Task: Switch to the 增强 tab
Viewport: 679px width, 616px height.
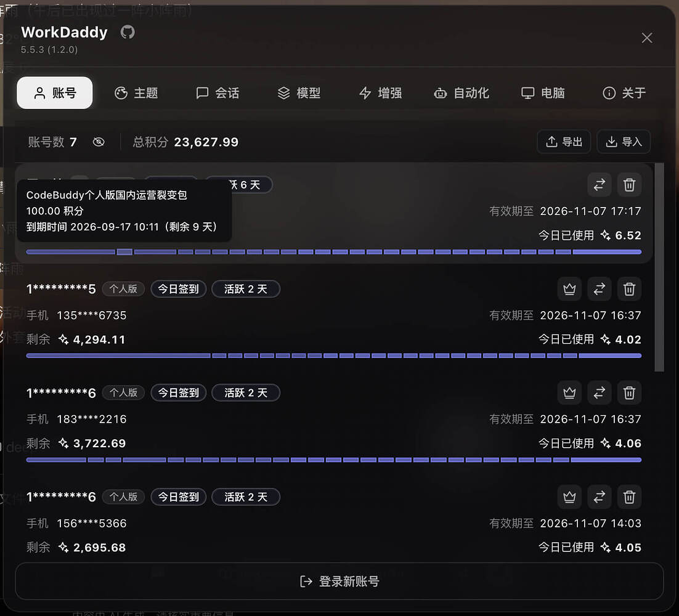Action: [380, 93]
